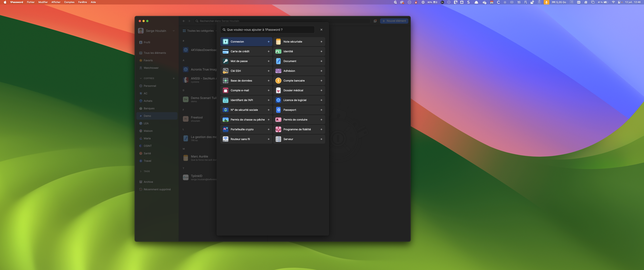Viewport: 644px width, 270px height.
Task: Select the Portefeuille crypto icon
Action: point(225,130)
